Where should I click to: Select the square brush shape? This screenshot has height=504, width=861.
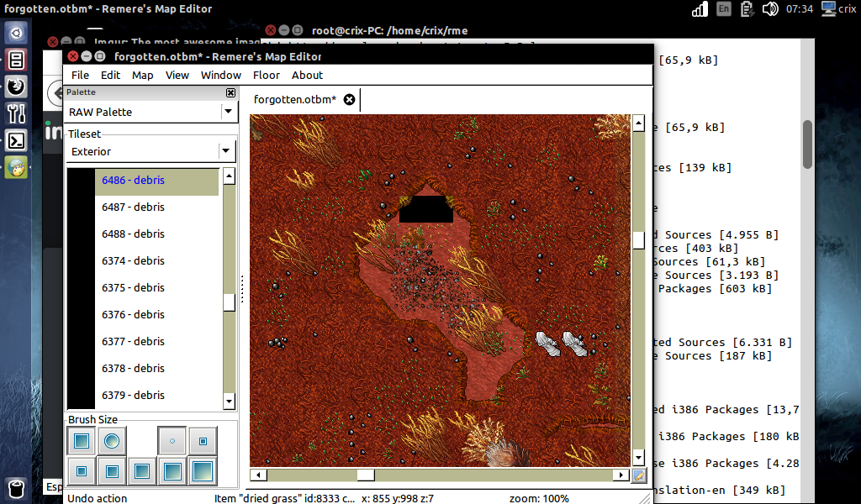click(x=82, y=441)
